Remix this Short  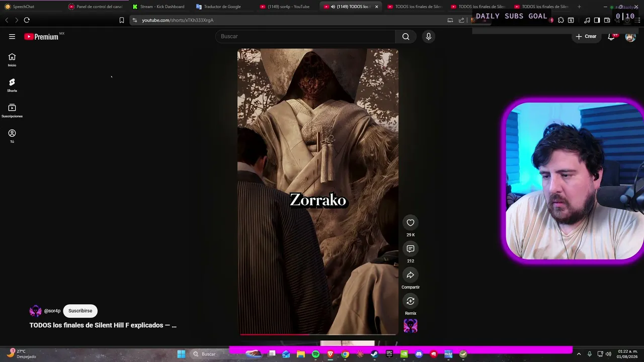(x=411, y=301)
